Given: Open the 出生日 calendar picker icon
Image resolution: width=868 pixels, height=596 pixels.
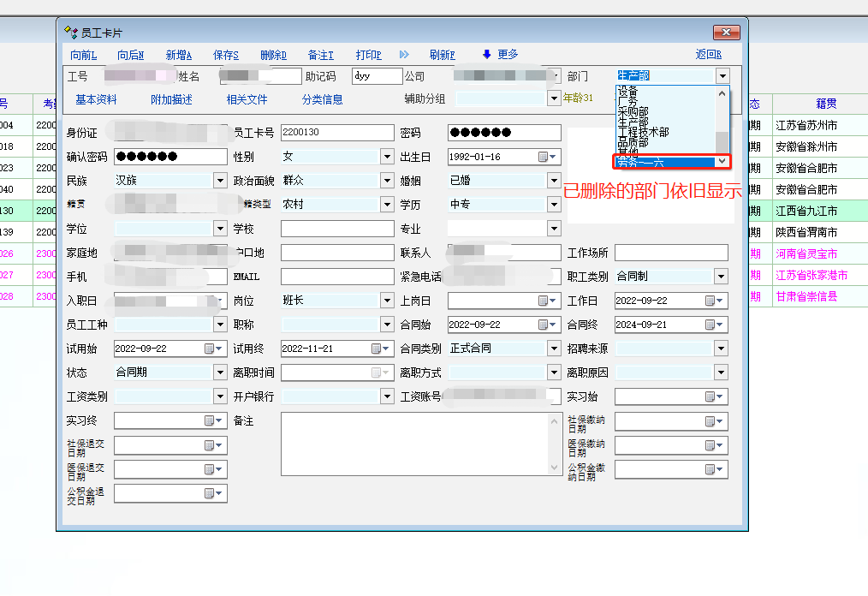Looking at the screenshot, I should pos(543,157).
